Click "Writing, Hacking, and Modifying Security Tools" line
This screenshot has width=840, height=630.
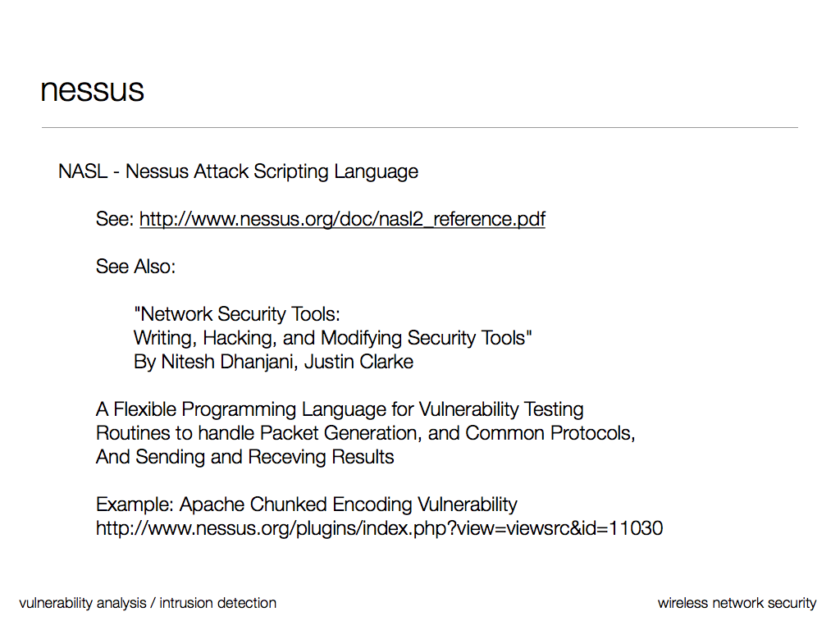point(332,338)
